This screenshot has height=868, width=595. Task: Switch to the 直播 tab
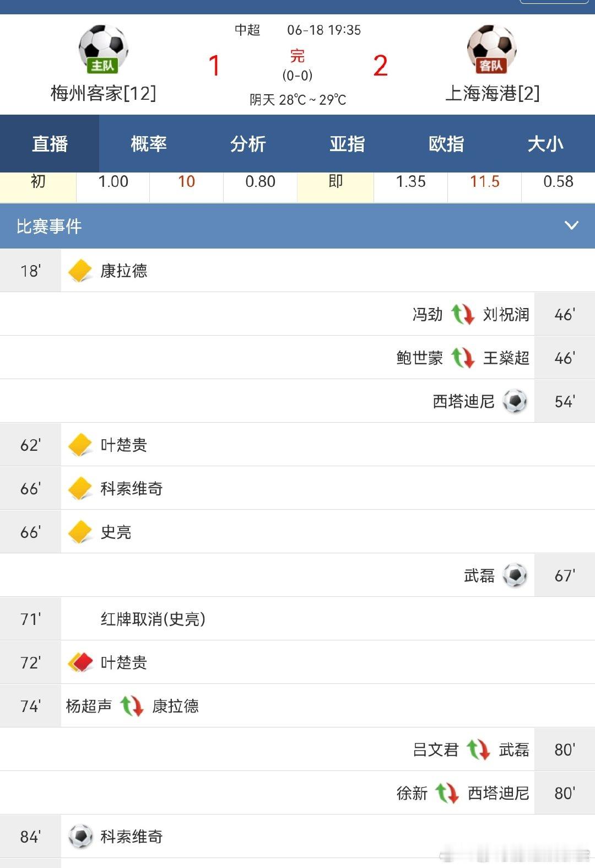[50, 144]
